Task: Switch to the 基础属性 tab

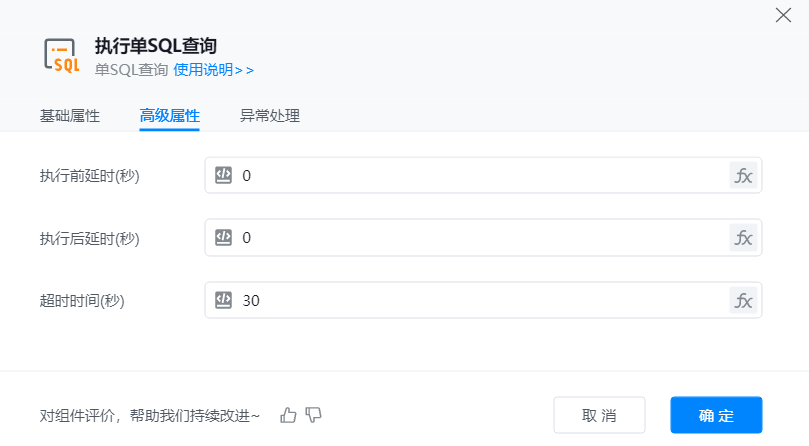Action: [70, 116]
